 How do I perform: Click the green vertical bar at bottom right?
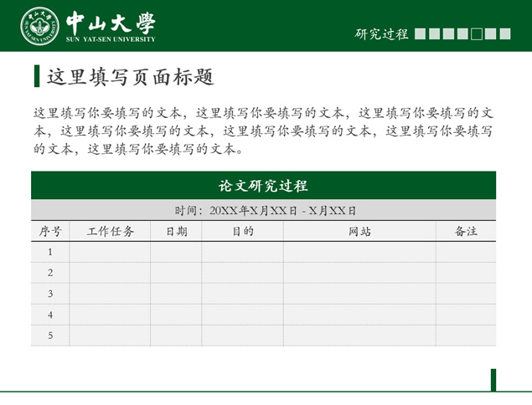click(493, 380)
